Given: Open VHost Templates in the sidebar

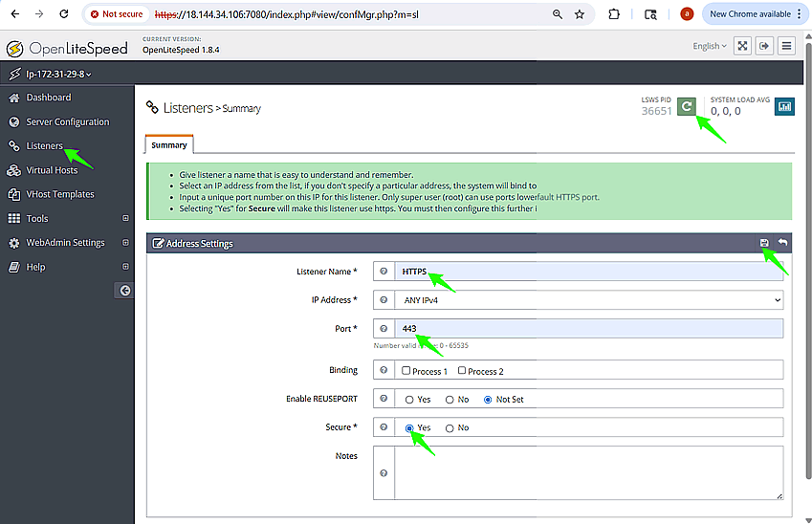Looking at the screenshot, I should point(60,194).
